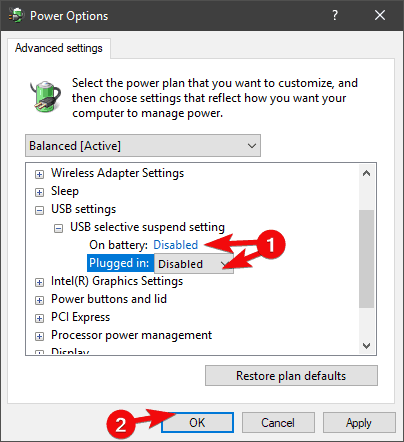Click the green battery plug icon

(46, 96)
